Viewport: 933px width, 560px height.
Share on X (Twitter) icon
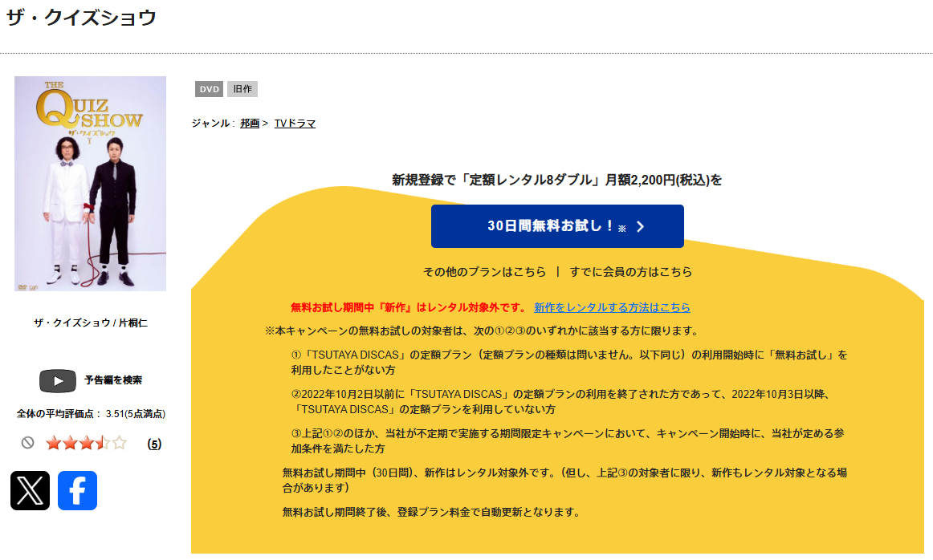30,490
